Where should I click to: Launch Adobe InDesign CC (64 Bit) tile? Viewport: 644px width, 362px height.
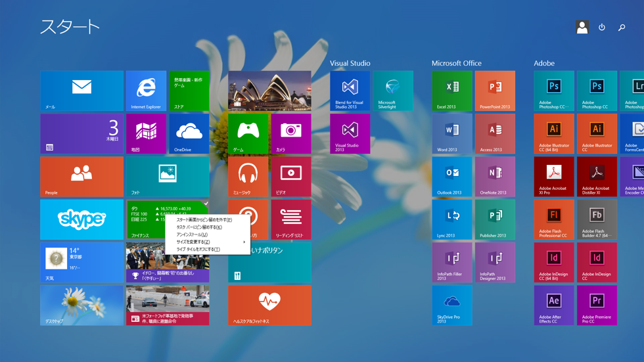[554, 262]
